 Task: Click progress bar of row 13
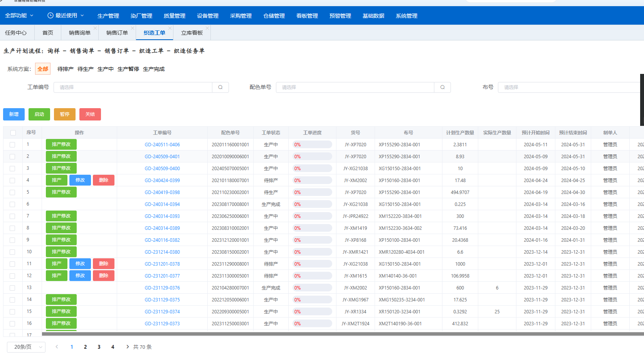click(x=312, y=288)
